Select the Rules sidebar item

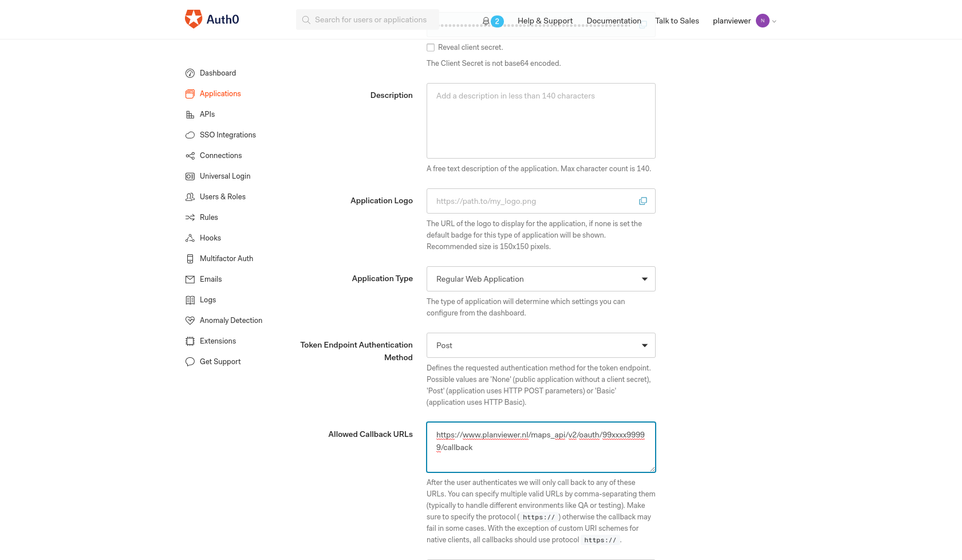209,217
